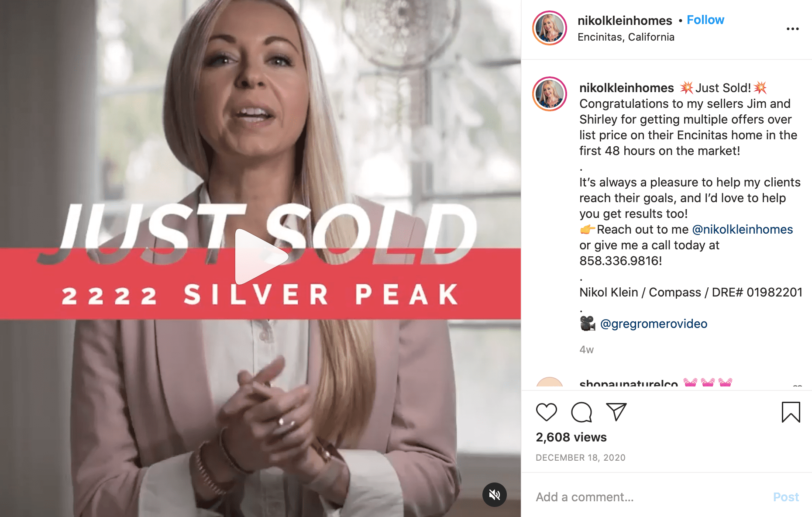The width and height of the screenshot is (812, 517).
Task: Open the December 18, 2020 date link
Action: coord(581,458)
